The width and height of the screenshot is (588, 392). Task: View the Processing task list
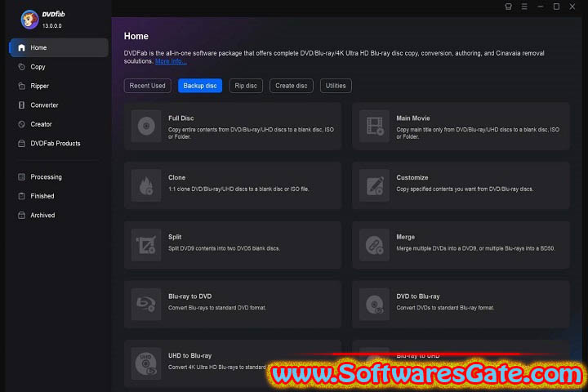[46, 176]
